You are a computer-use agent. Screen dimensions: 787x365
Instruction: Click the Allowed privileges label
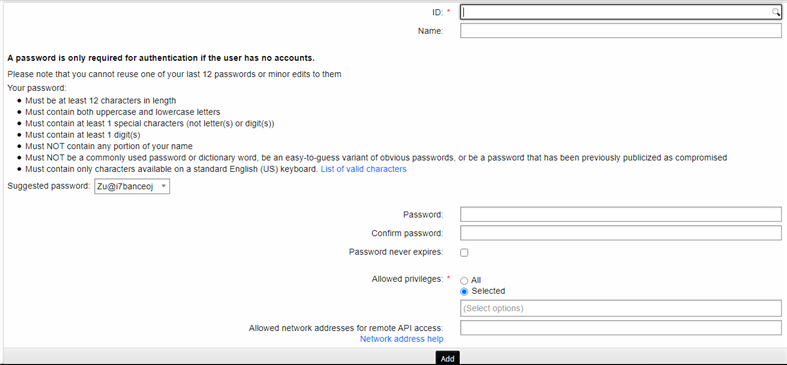408,279
